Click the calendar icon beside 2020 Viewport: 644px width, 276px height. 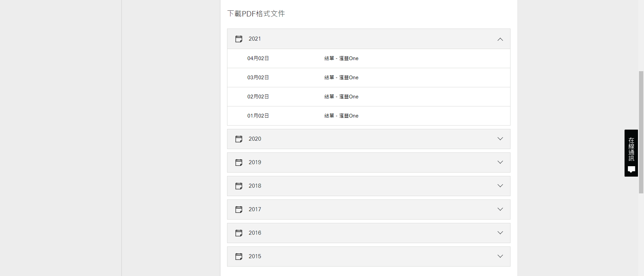tap(239, 139)
